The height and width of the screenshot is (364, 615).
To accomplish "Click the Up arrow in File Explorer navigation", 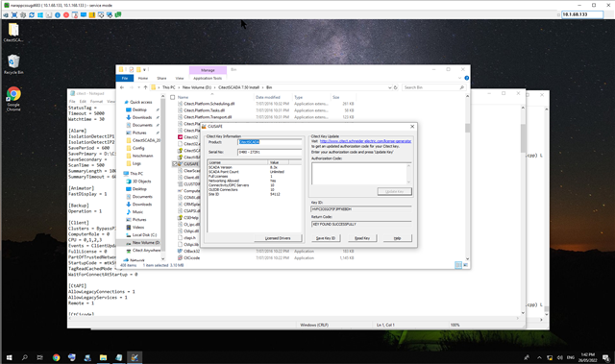I will pyautogui.click(x=145, y=87).
